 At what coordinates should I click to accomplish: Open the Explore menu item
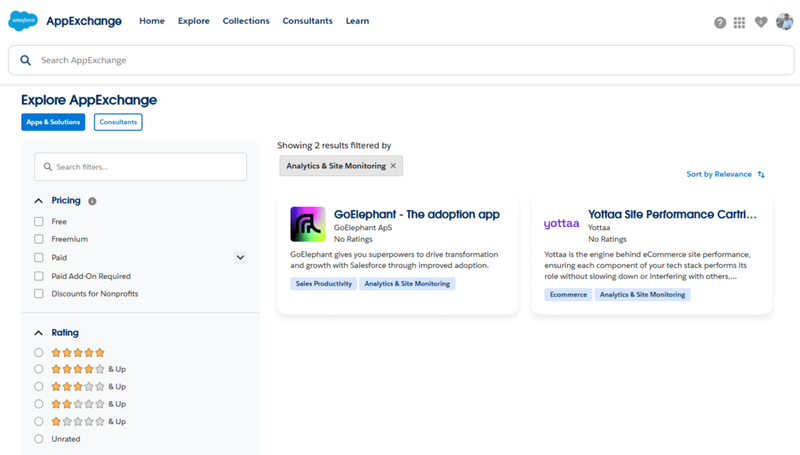(x=194, y=21)
